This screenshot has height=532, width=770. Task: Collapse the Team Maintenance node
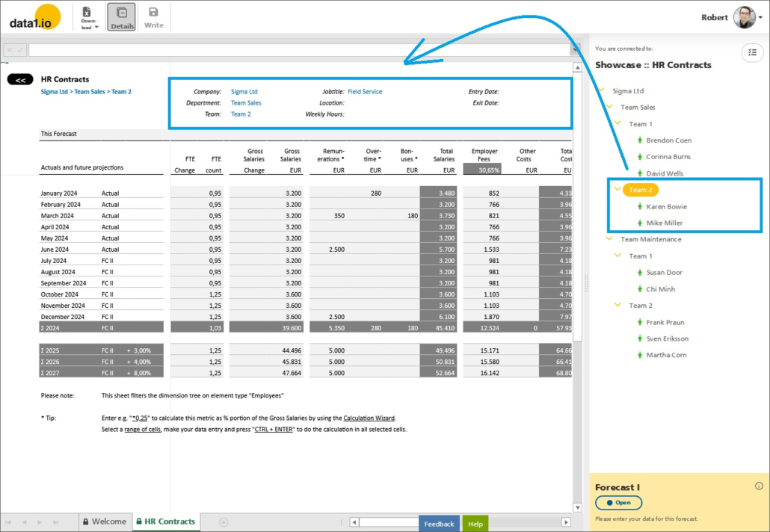point(609,239)
